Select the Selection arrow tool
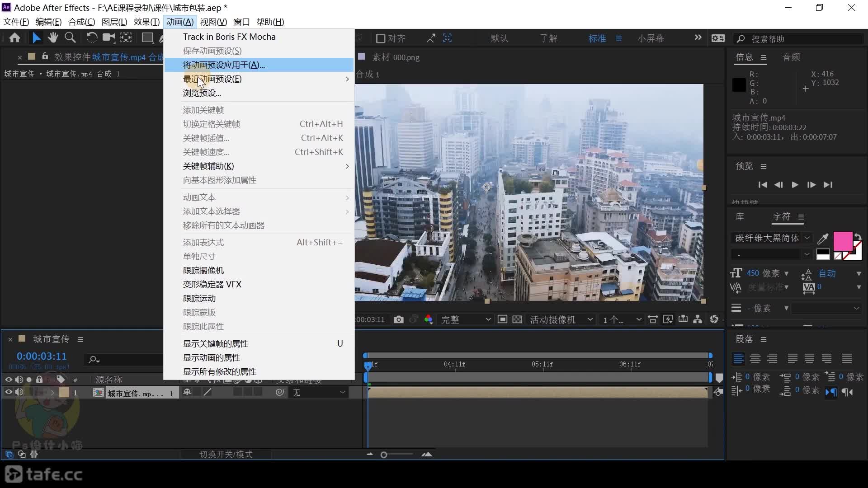The height and width of the screenshot is (488, 868). coord(36,38)
